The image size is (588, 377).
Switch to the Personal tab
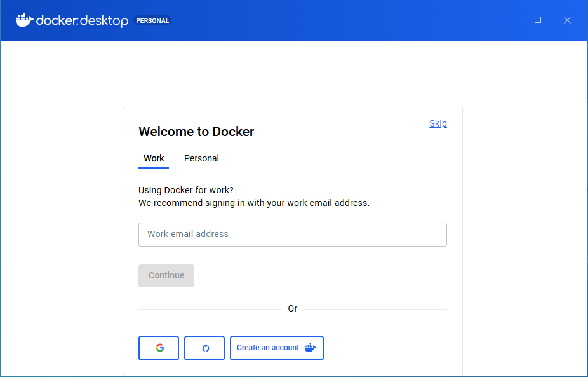201,158
